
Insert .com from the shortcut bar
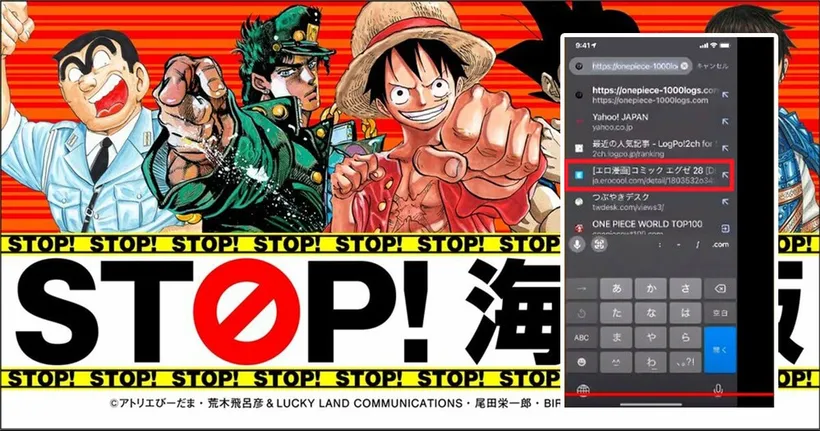(721, 245)
